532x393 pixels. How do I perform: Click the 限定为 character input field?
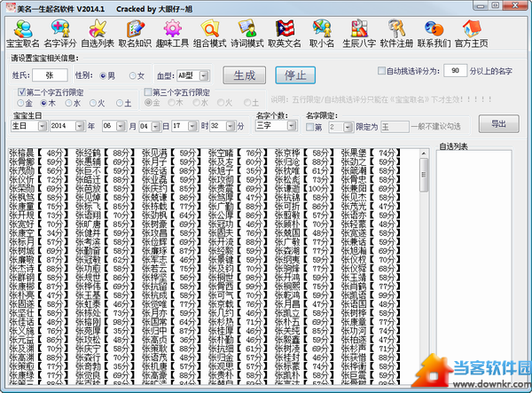(395, 127)
